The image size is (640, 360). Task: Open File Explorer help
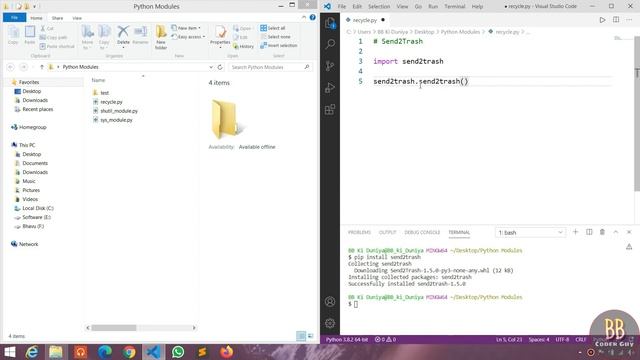(312, 17)
